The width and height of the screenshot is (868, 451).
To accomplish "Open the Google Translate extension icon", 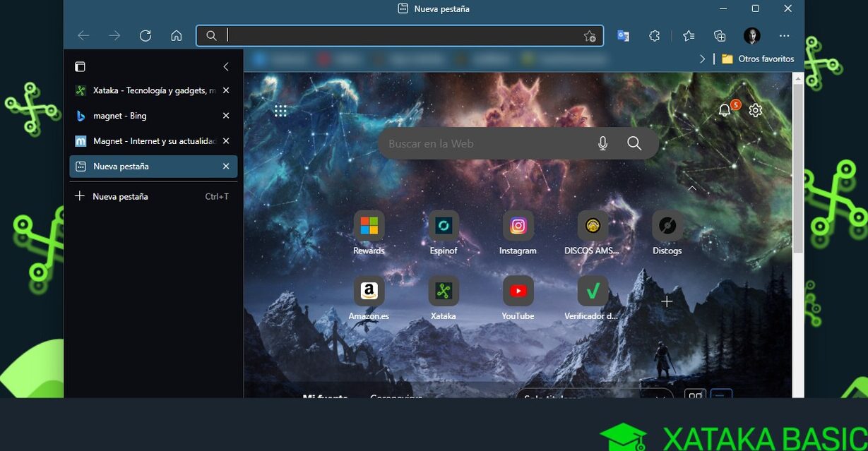I will pos(622,35).
